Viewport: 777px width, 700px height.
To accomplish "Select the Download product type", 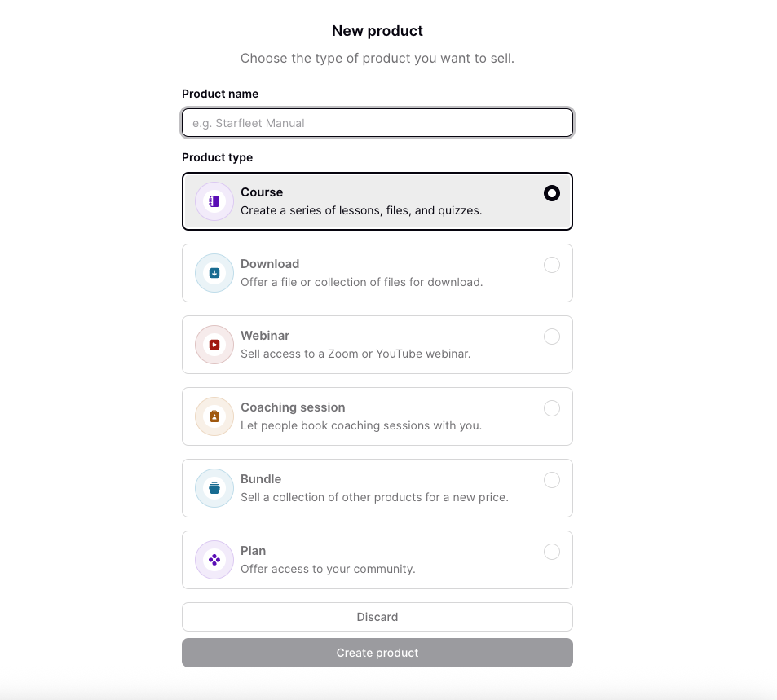I will point(552,265).
